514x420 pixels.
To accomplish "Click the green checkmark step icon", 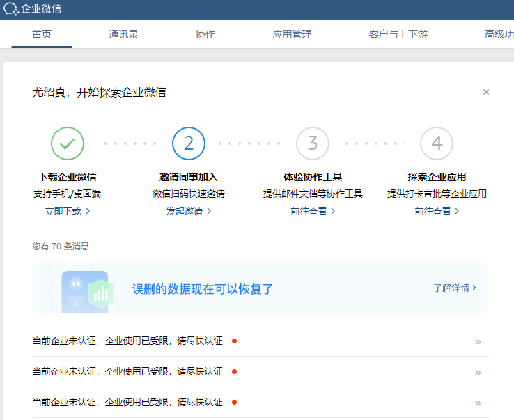I will [x=68, y=143].
